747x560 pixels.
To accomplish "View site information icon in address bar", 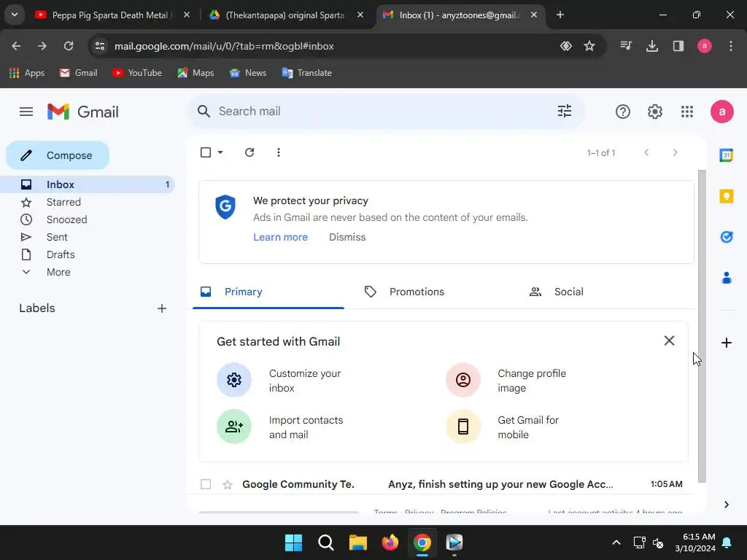I will pyautogui.click(x=99, y=46).
